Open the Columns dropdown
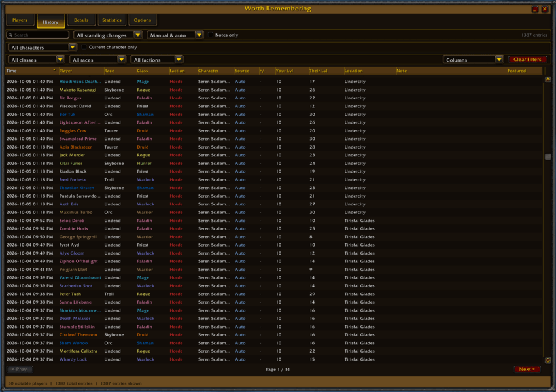Image resolution: width=556 pixels, height=392 pixels. point(473,60)
